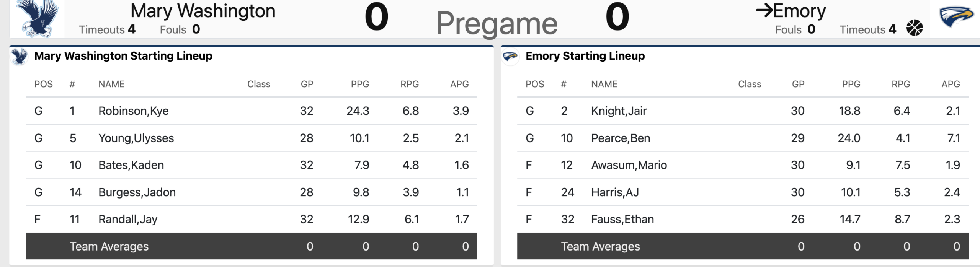Click small Emory icon in lineup header
Screen dimensions: 980x267
click(510, 57)
